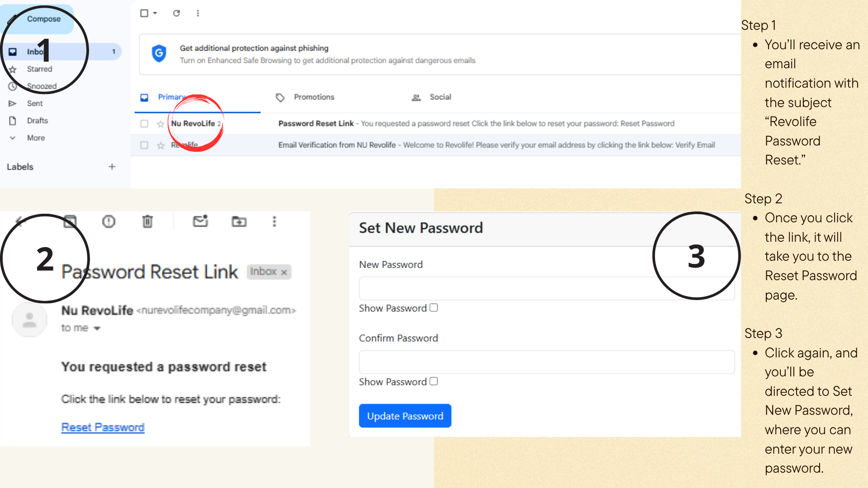Expand recipient details next to 'to me'
This screenshot has height=488, width=868.
(x=97, y=328)
